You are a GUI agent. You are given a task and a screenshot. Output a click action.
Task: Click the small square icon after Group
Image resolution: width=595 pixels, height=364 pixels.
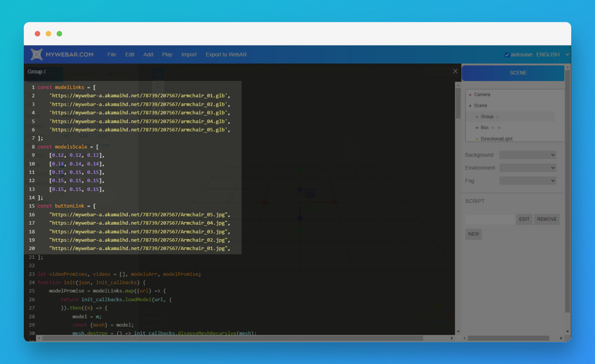pos(498,117)
